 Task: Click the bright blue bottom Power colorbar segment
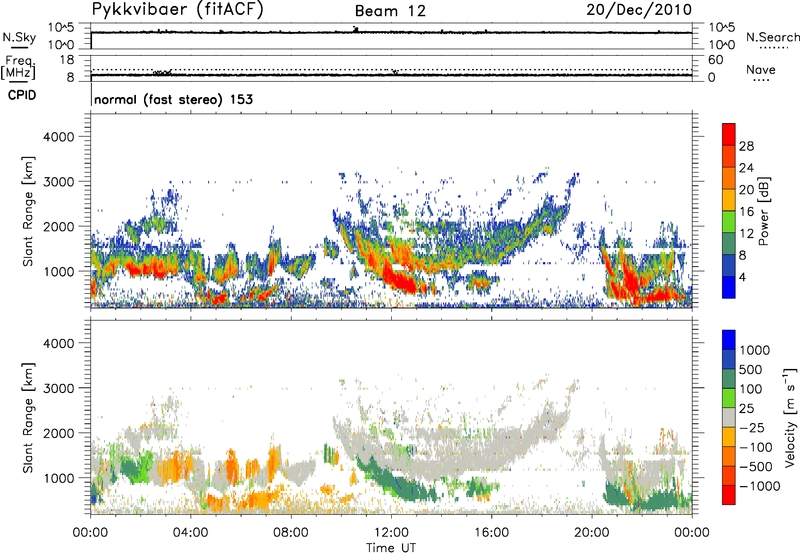tap(729, 287)
